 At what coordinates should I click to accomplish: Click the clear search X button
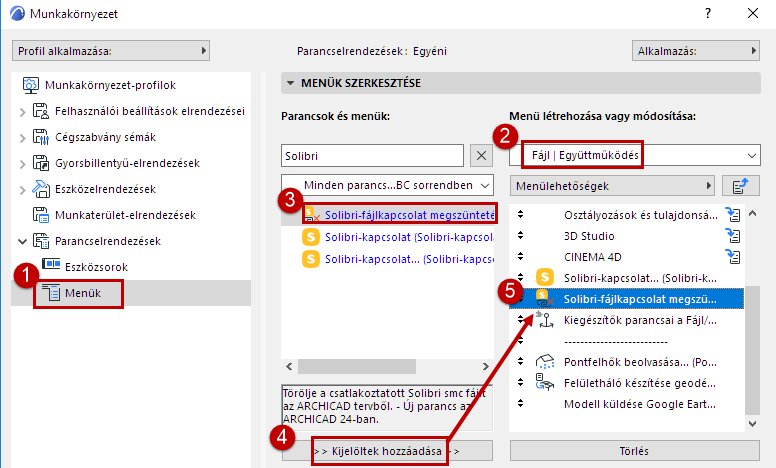(481, 155)
